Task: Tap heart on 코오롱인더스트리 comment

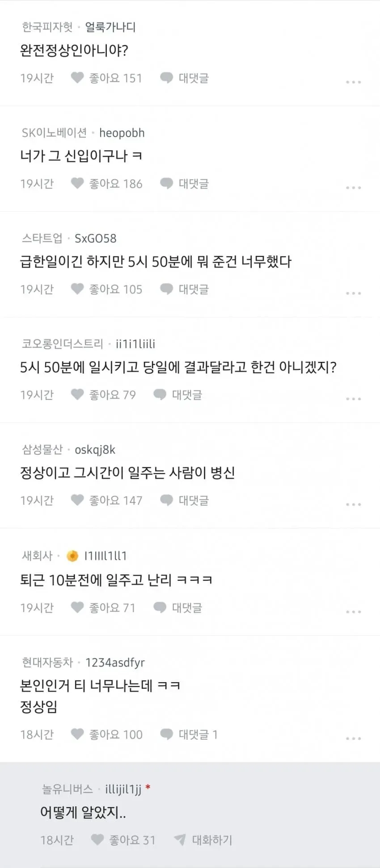Action: point(77,394)
